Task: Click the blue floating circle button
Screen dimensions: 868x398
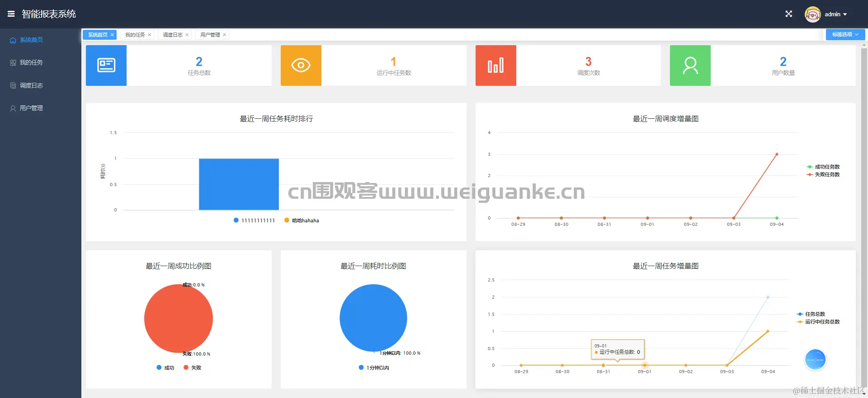Action: click(x=816, y=360)
